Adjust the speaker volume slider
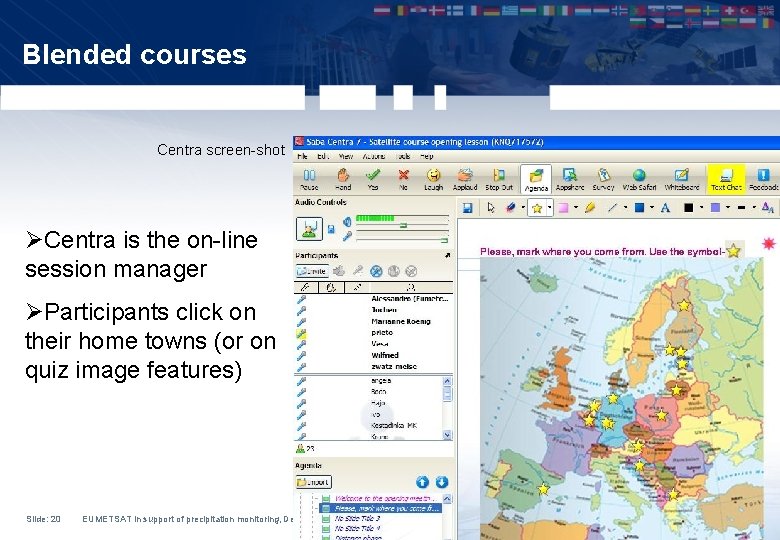Screen dimensions: 780x540 coord(403,225)
